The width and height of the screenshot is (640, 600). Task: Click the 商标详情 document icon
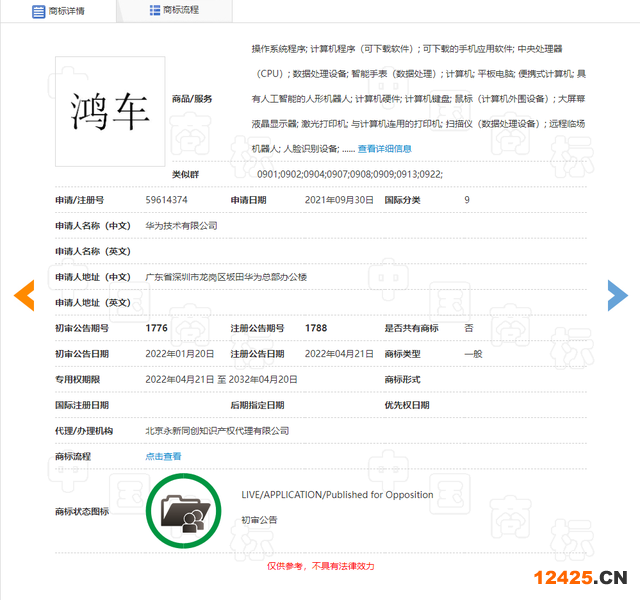[x=38, y=11]
